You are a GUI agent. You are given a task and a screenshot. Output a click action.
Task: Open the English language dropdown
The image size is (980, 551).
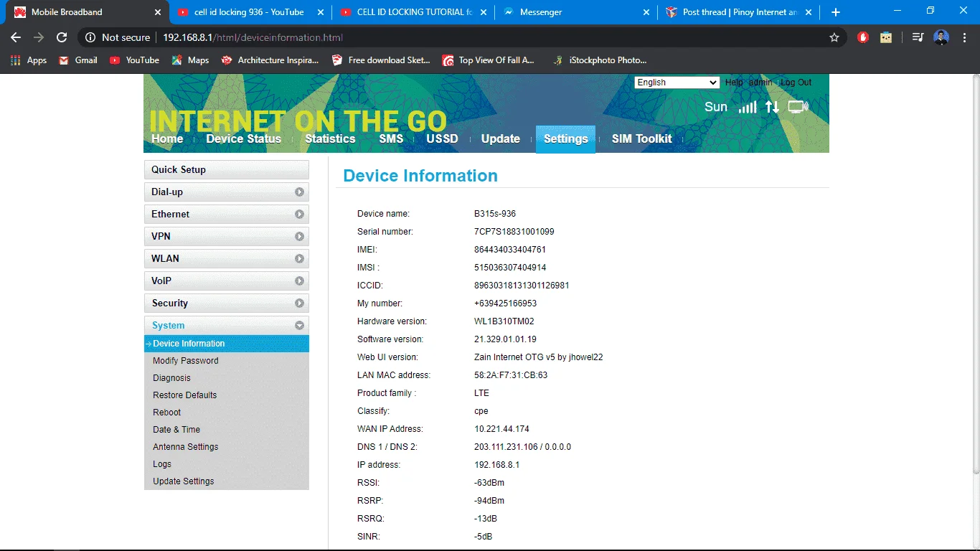click(x=677, y=83)
